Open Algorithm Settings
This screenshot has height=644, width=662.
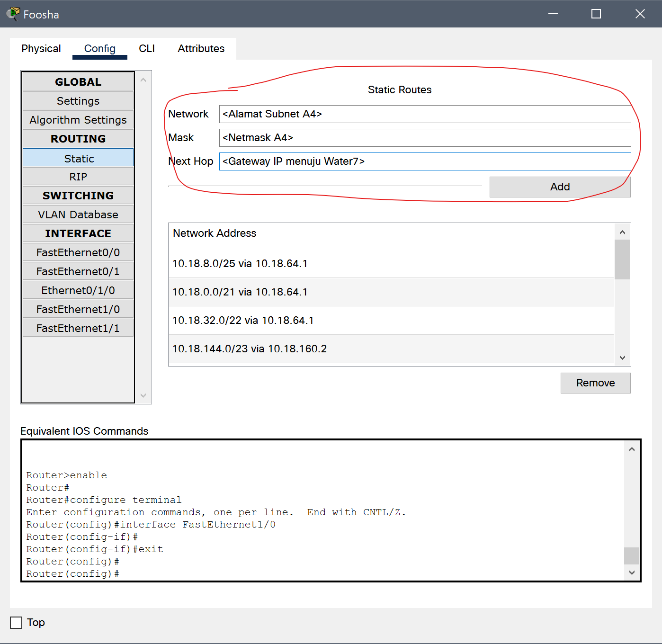pos(78,119)
